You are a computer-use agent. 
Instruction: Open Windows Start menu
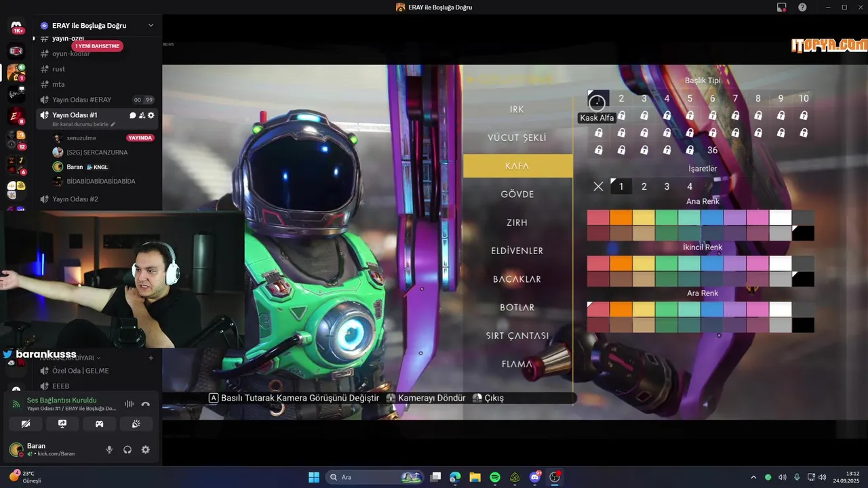(314, 477)
